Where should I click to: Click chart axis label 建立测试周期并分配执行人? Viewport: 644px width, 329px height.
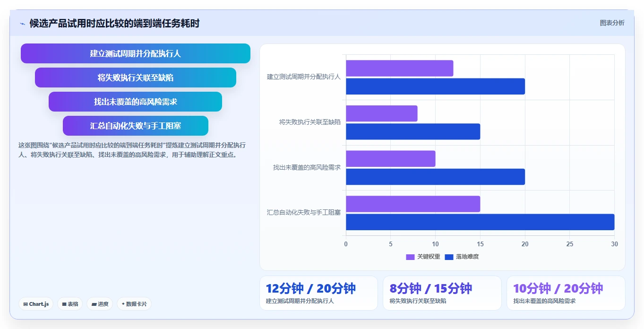click(x=303, y=77)
